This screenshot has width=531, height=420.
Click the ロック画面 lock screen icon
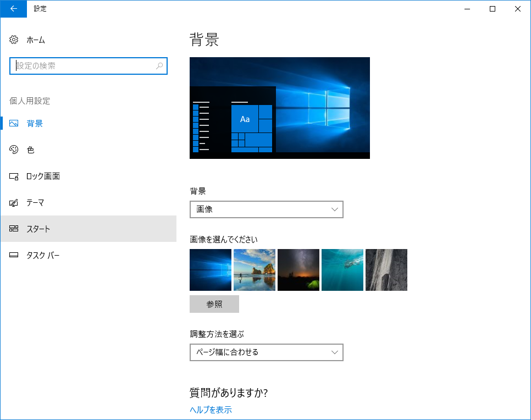(x=14, y=176)
